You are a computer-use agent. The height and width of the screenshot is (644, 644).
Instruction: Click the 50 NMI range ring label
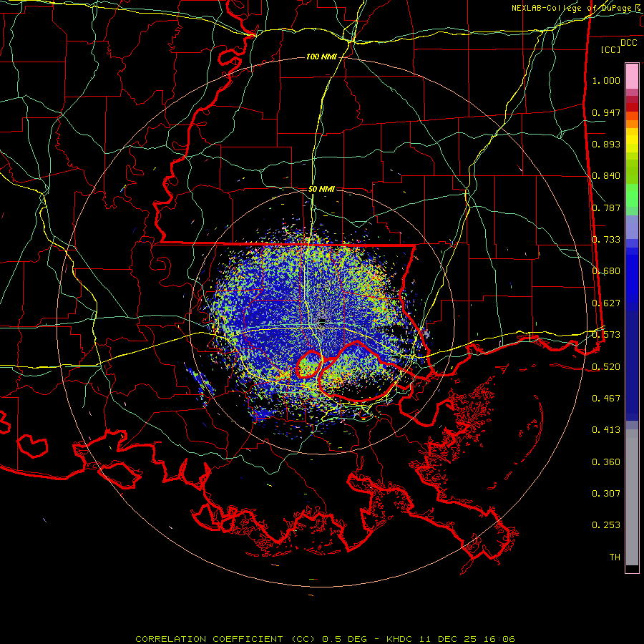(321, 189)
